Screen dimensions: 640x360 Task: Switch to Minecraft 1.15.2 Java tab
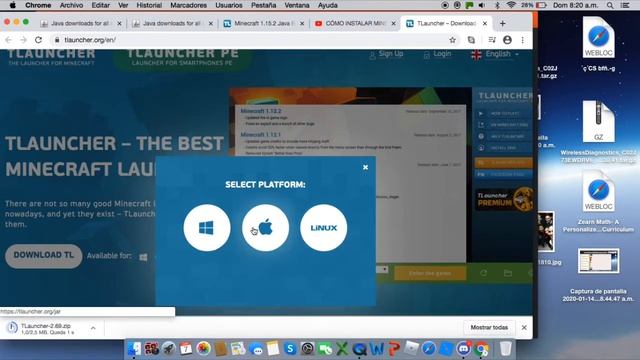coord(264,24)
